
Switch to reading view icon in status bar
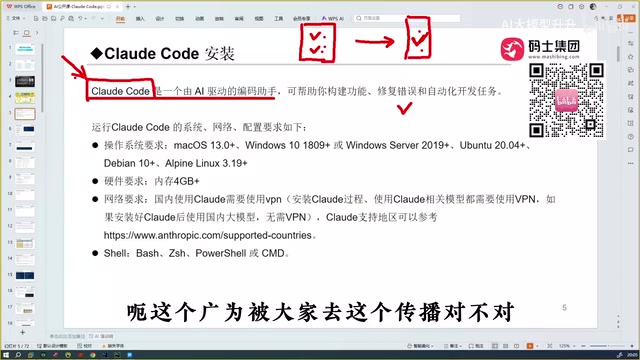[516, 346]
